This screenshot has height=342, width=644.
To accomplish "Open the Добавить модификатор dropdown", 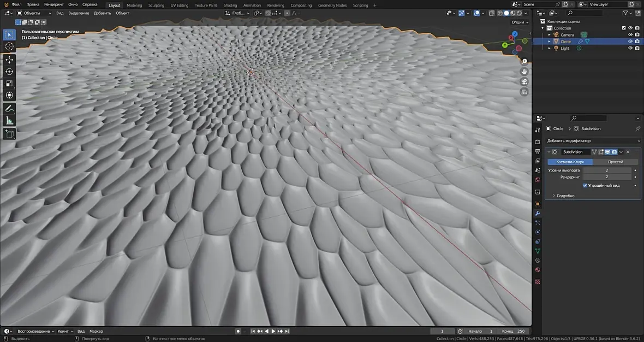I will [x=593, y=140].
